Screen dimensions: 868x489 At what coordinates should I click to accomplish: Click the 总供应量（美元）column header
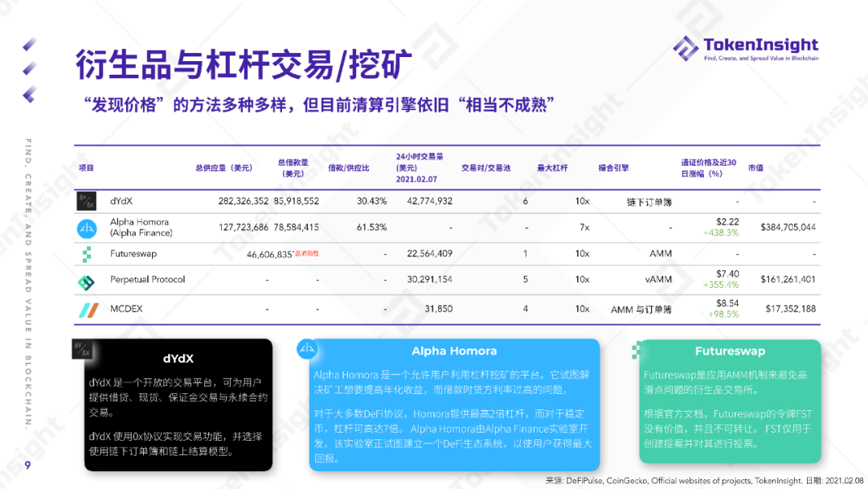pos(223,168)
